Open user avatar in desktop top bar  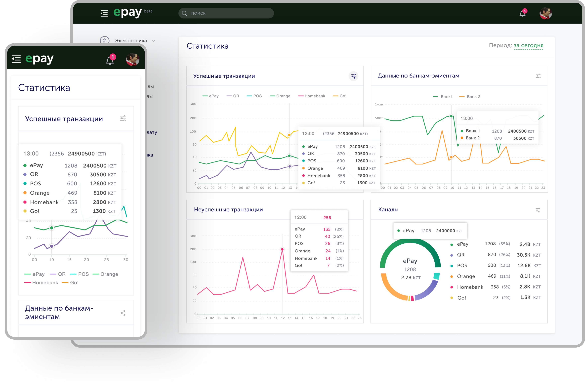[x=546, y=13]
